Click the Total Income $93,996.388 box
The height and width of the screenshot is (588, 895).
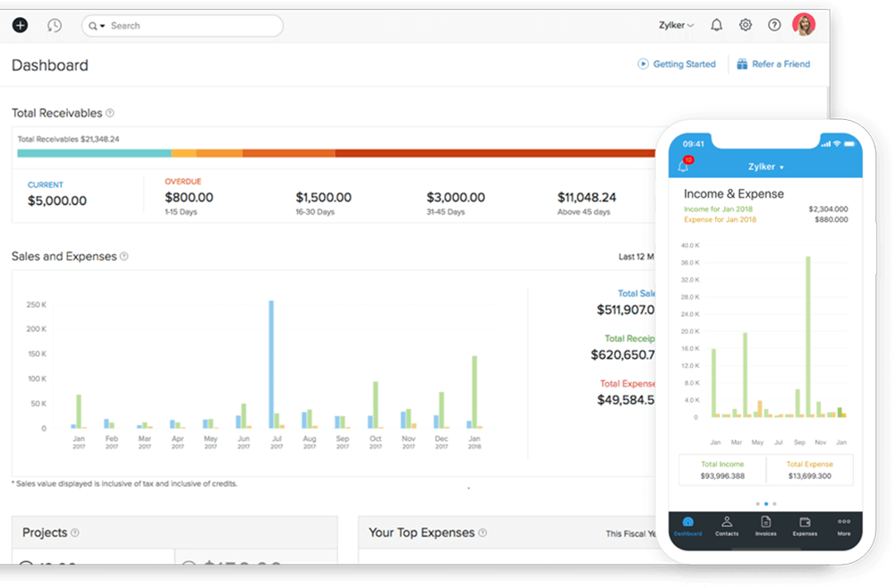(x=722, y=470)
